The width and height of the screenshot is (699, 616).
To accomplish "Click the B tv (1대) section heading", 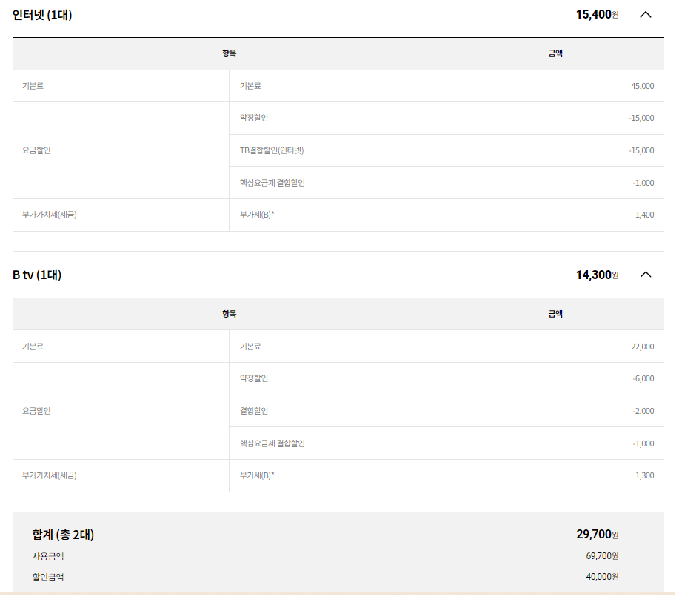I will coord(37,275).
